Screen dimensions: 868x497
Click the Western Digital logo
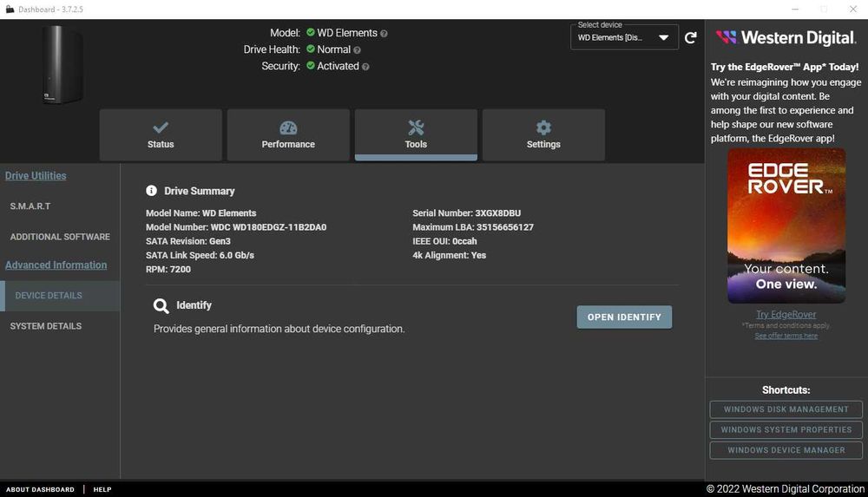click(786, 37)
